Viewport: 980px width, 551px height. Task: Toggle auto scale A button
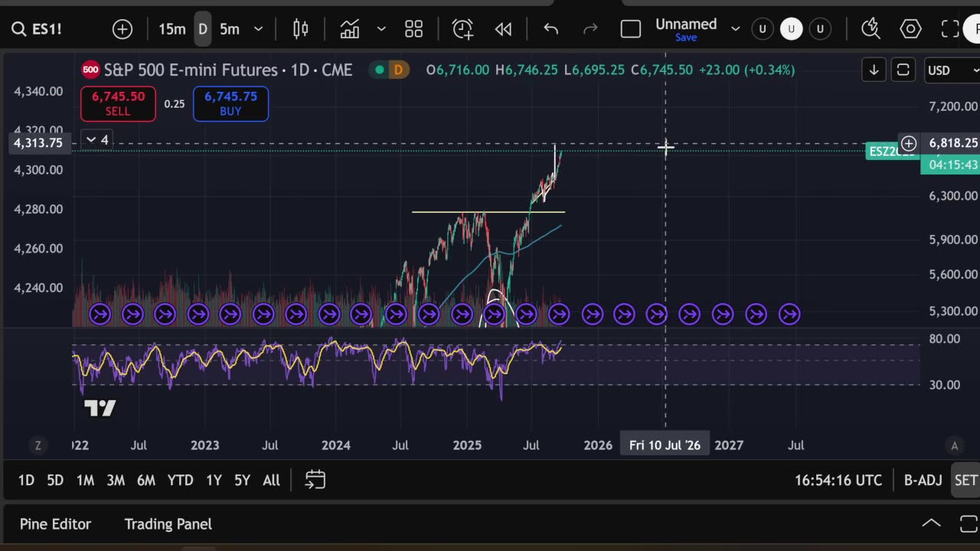click(x=954, y=445)
